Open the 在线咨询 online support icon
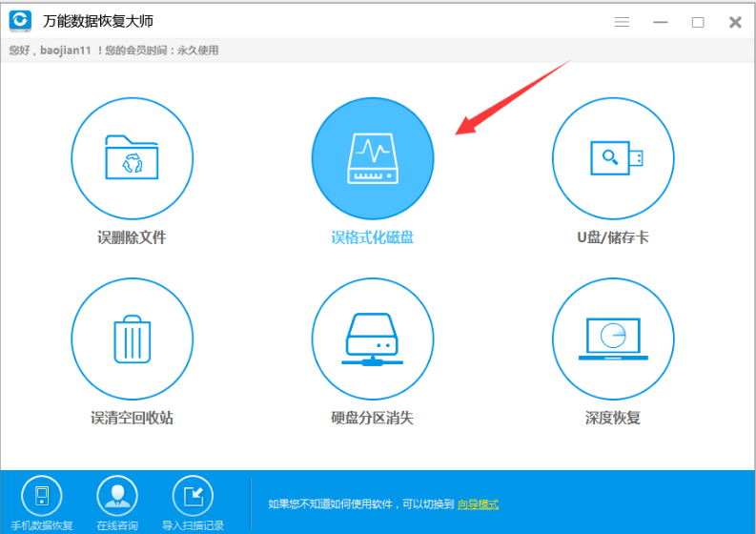This screenshot has width=756, height=534. (x=117, y=496)
